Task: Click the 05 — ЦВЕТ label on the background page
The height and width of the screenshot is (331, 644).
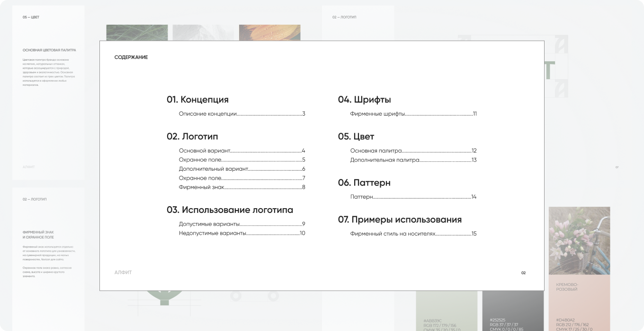Action: tap(31, 17)
